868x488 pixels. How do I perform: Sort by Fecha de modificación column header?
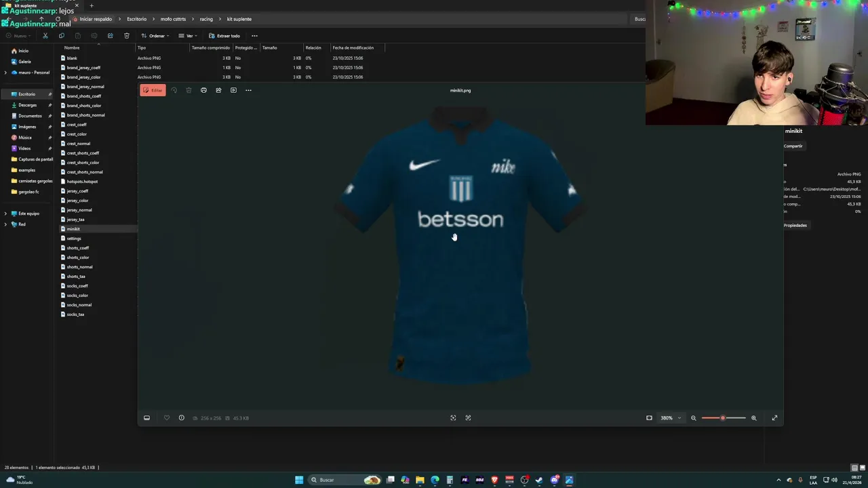click(x=353, y=47)
